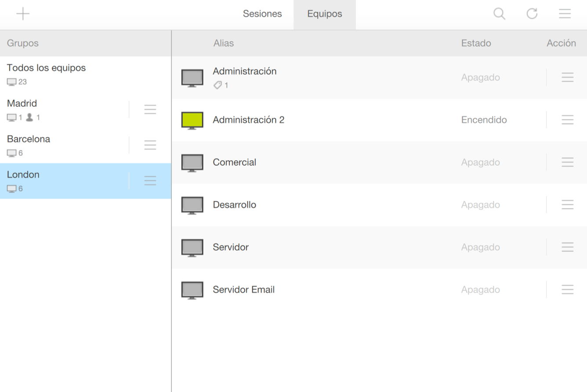Select the Equipos tab
Image resolution: width=587 pixels, height=392 pixels.
325,14
